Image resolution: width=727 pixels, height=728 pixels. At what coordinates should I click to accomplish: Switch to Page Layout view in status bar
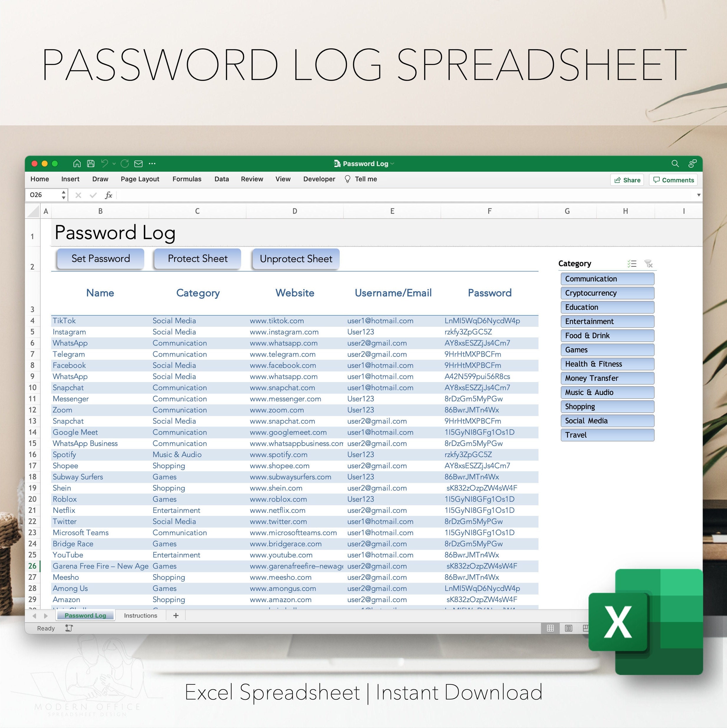click(568, 628)
